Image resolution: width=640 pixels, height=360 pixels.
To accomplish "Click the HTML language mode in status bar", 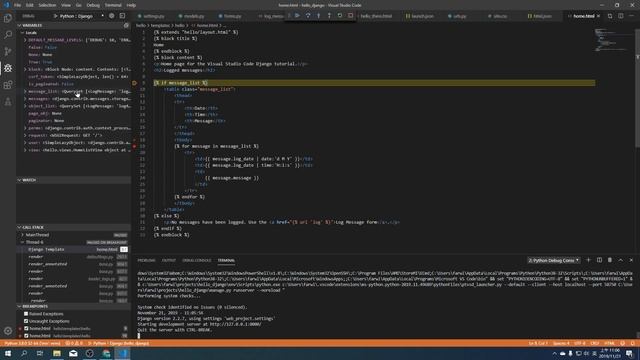I will tap(609, 343).
